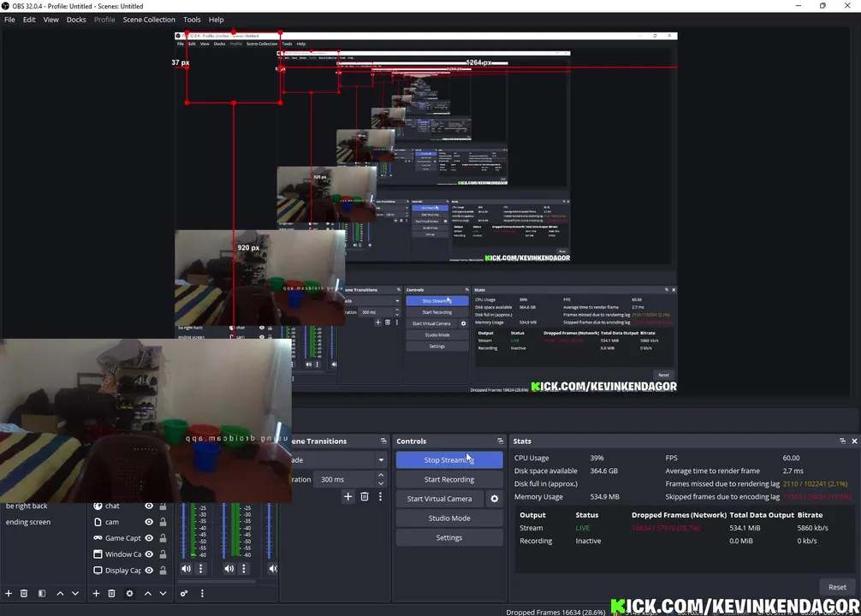Decrease transition duration with down stepper
Image resolution: width=861 pixels, height=616 pixels.
381,483
